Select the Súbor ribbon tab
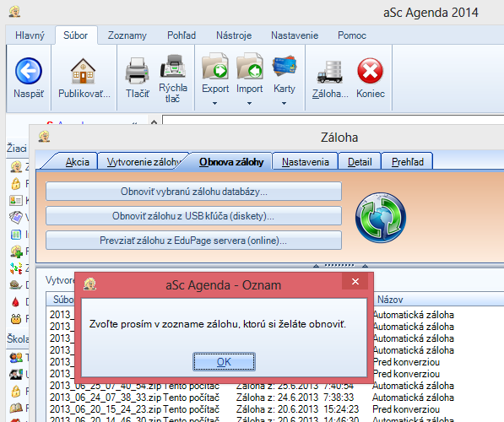The height and width of the screenshot is (422, 504). click(76, 35)
